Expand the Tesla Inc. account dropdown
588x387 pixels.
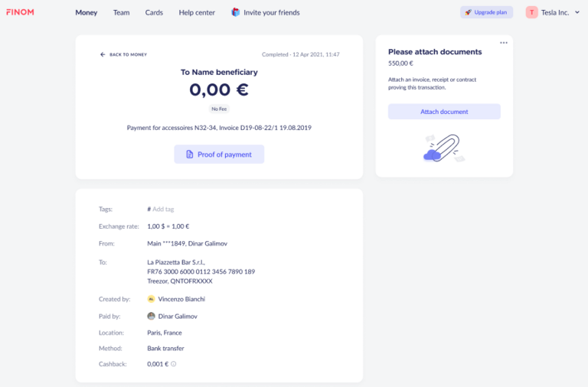coord(577,12)
